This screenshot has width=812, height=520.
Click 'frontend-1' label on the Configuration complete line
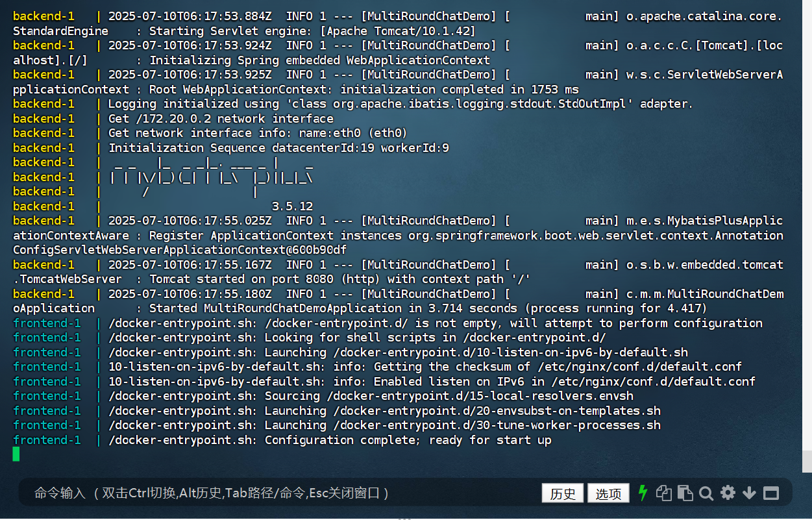(47, 440)
